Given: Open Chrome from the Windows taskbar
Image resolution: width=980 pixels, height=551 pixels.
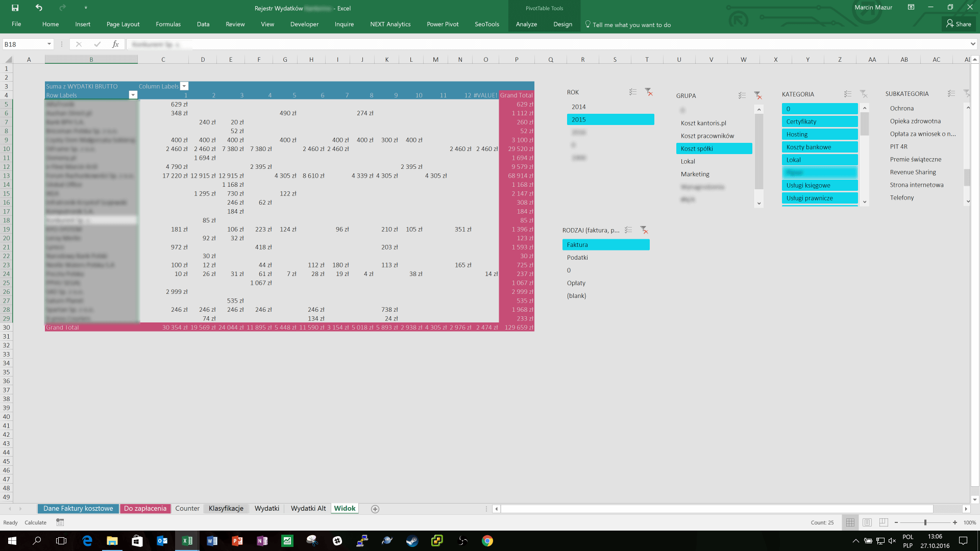Looking at the screenshot, I should [x=487, y=541].
